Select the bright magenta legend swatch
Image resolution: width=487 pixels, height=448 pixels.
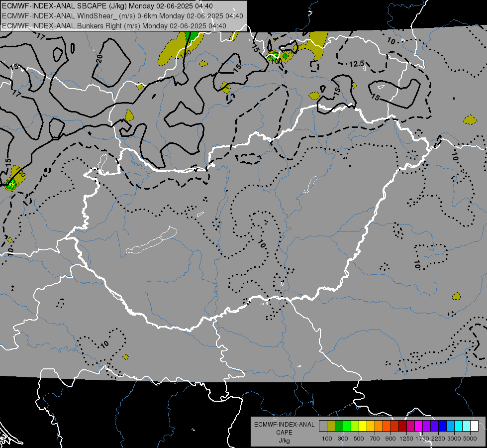coord(419,426)
